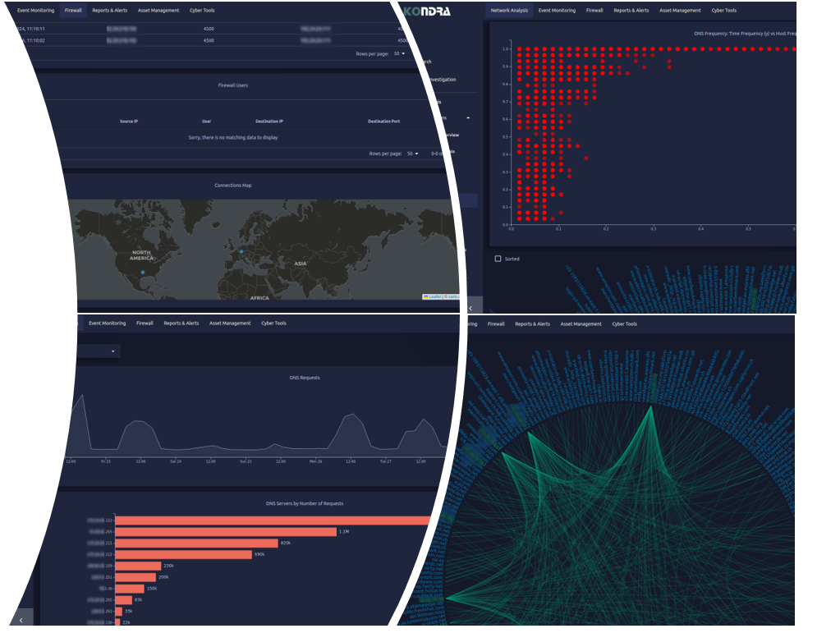Collapse sidebar with chevron beside Connections Map
This screenshot has width=840, height=633.
[x=470, y=308]
